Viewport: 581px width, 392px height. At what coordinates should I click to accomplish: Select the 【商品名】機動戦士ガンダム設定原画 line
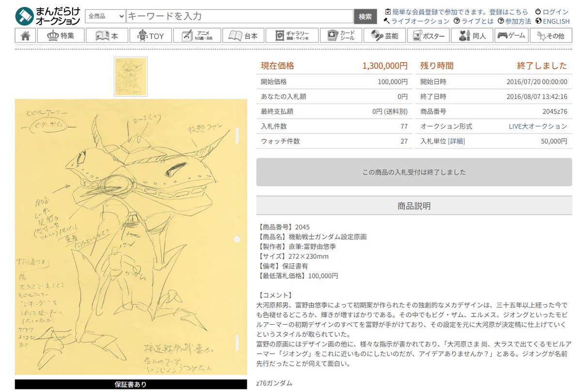311,237
